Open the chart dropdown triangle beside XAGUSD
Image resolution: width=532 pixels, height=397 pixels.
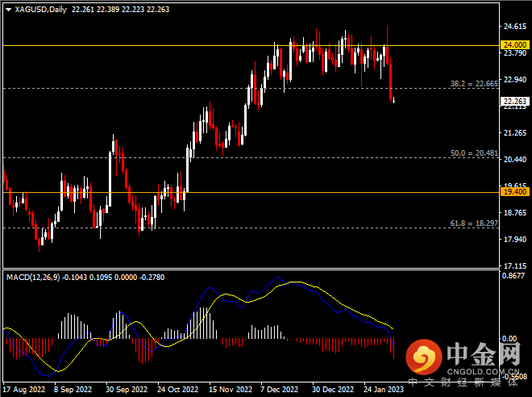[7, 10]
